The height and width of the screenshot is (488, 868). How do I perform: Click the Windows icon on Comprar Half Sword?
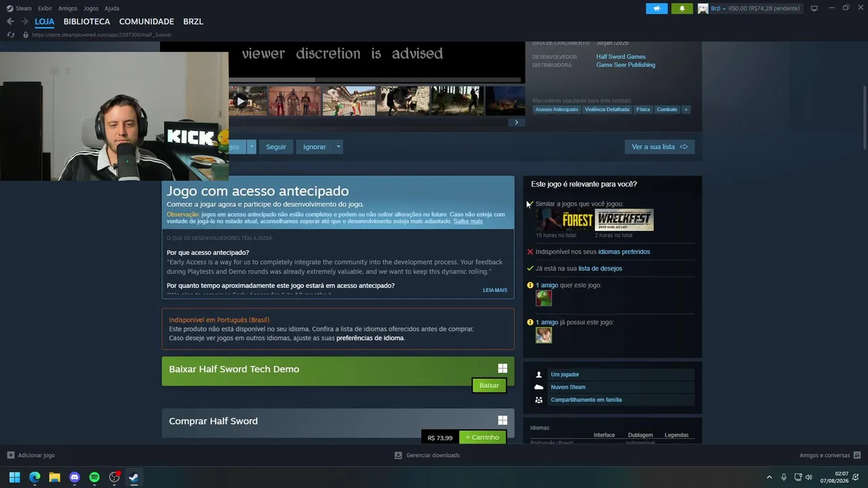coord(502,420)
